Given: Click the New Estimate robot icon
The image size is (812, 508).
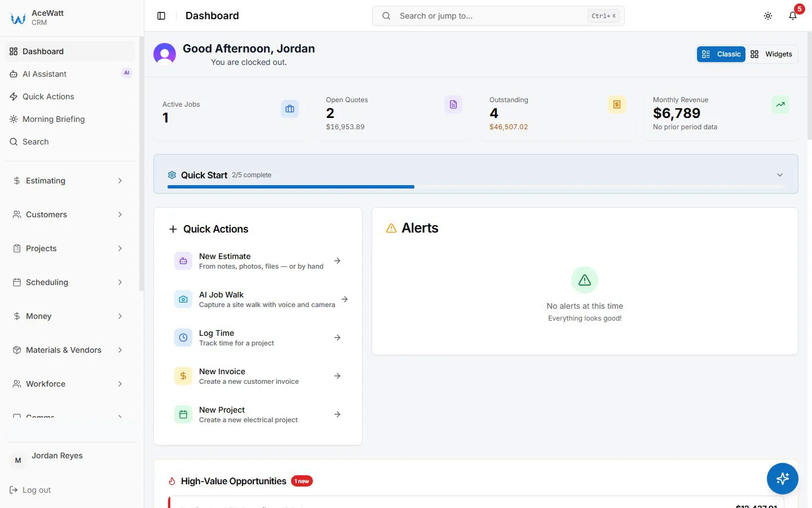Looking at the screenshot, I should pyautogui.click(x=183, y=261).
